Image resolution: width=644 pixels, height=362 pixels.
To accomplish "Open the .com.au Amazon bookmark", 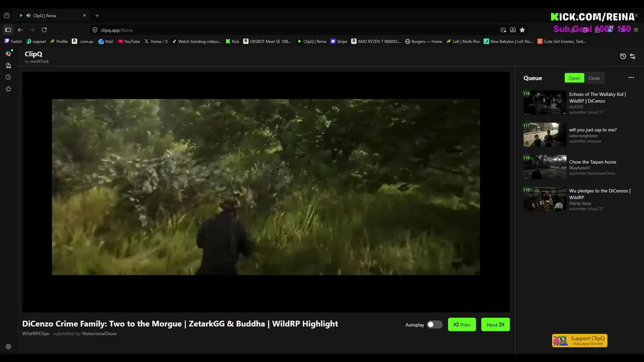I will [x=83, y=41].
